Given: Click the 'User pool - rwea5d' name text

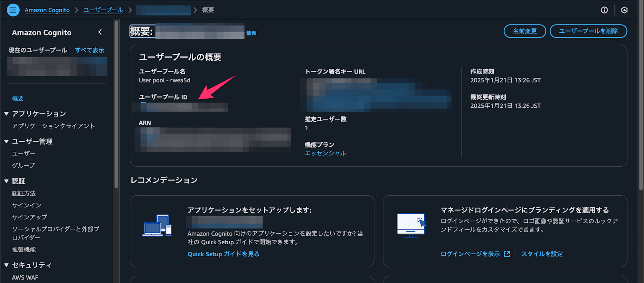Looking at the screenshot, I should click(x=165, y=80).
